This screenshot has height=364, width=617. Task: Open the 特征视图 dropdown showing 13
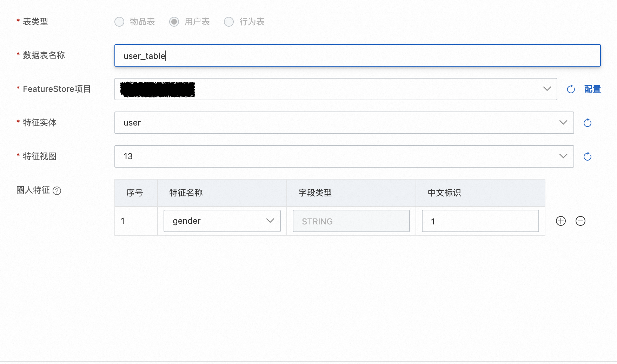(344, 156)
